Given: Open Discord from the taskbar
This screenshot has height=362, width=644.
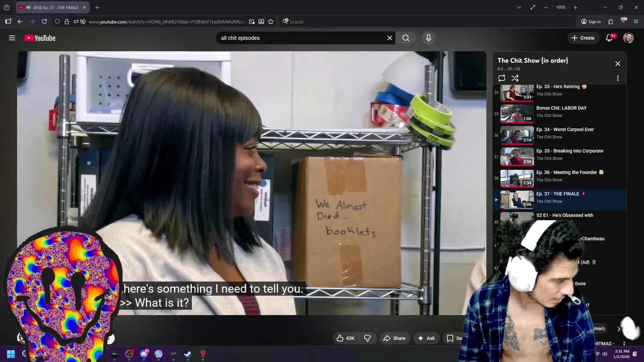Looking at the screenshot, I should click(144, 354).
